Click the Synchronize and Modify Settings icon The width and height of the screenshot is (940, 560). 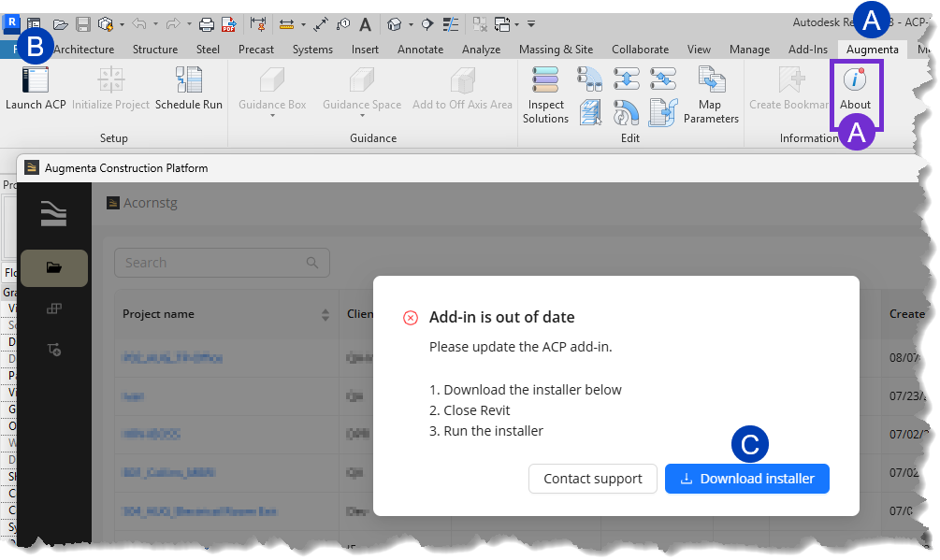106,24
